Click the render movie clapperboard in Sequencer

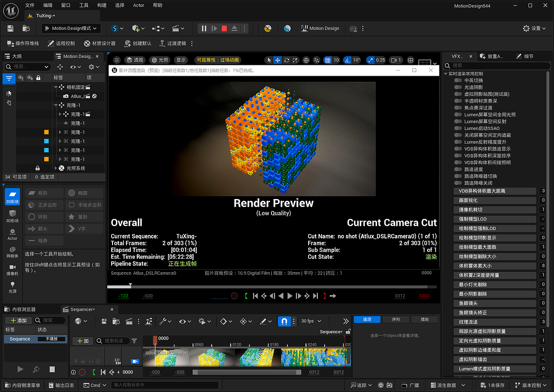[129, 321]
